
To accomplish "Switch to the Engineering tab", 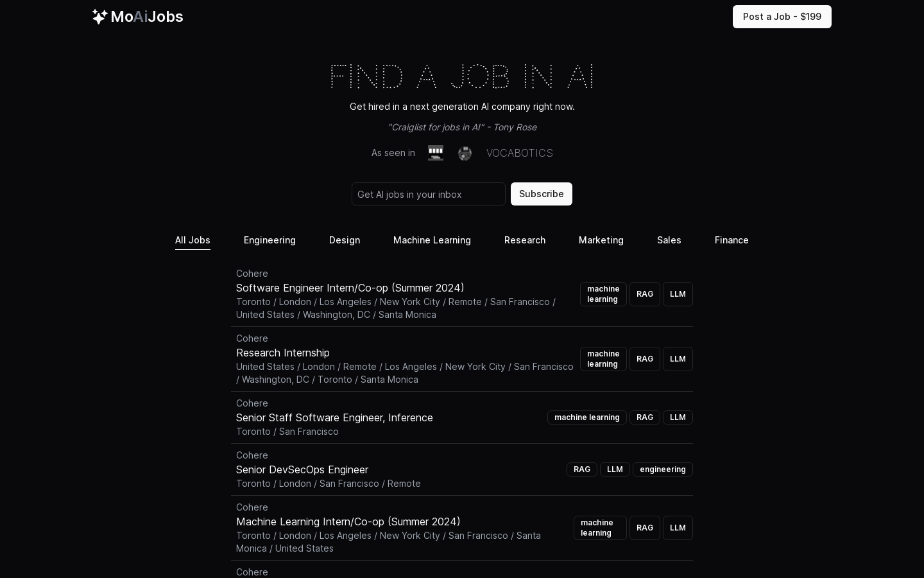I will (x=269, y=240).
